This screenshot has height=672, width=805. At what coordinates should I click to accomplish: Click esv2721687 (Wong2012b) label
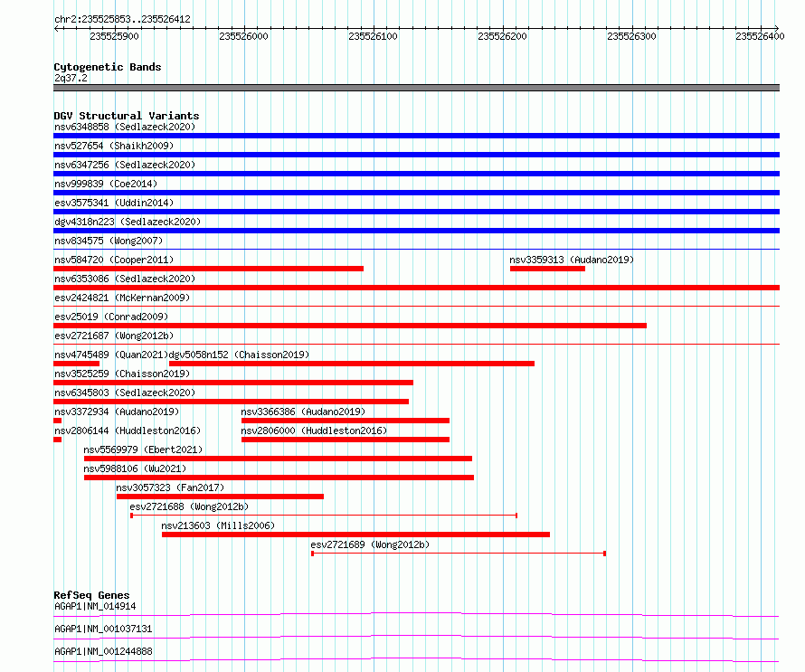(x=114, y=336)
